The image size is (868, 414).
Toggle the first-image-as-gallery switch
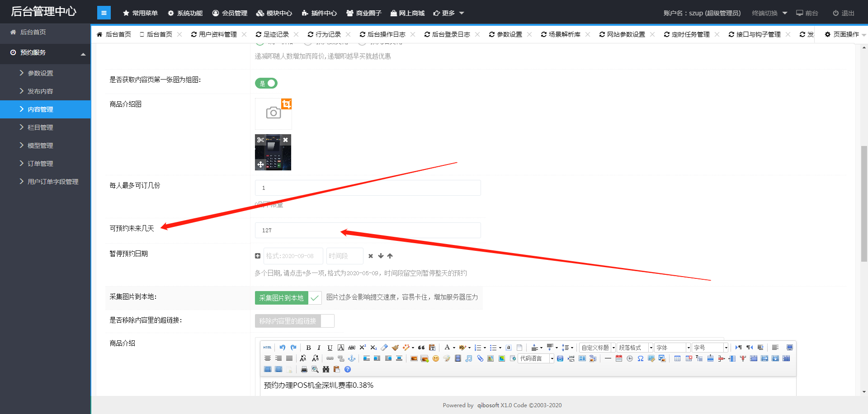click(x=266, y=83)
